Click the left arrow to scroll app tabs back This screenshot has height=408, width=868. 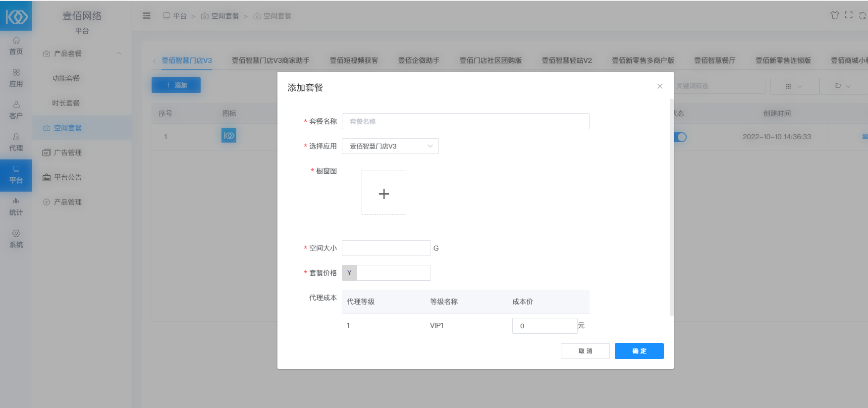point(154,61)
